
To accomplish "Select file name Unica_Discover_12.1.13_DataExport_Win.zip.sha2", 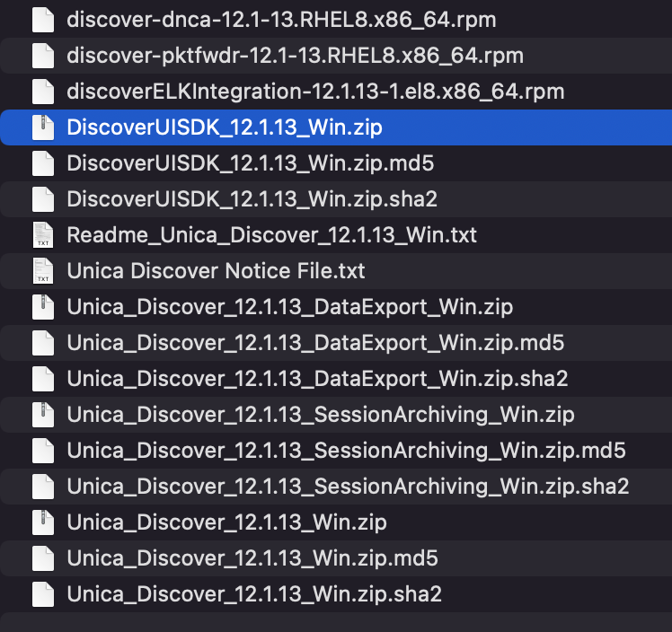I will [317, 380].
